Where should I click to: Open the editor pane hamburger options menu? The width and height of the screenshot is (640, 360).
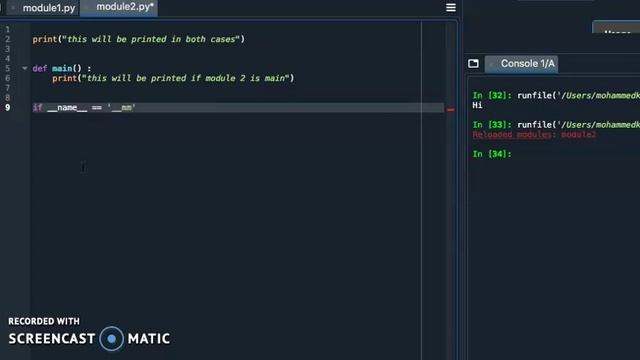451,7
